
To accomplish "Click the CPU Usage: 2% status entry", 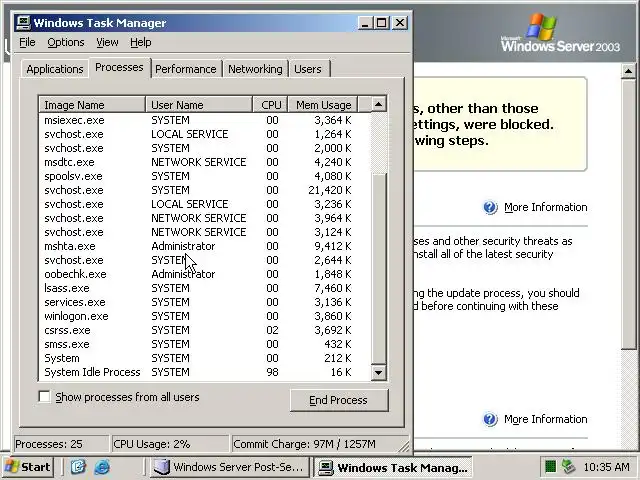I will click(x=170, y=444).
